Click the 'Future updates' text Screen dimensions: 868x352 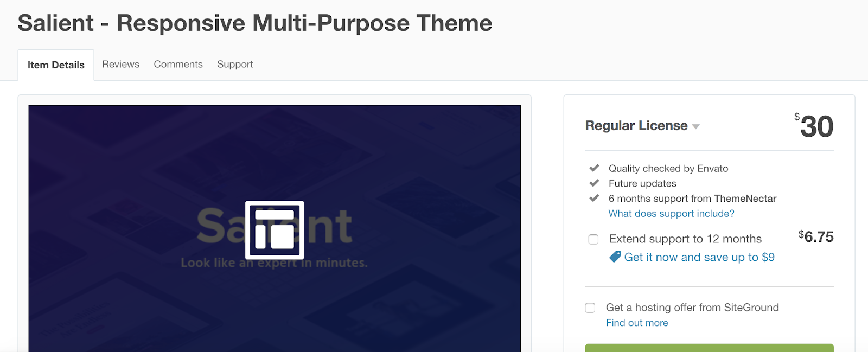[x=642, y=183]
